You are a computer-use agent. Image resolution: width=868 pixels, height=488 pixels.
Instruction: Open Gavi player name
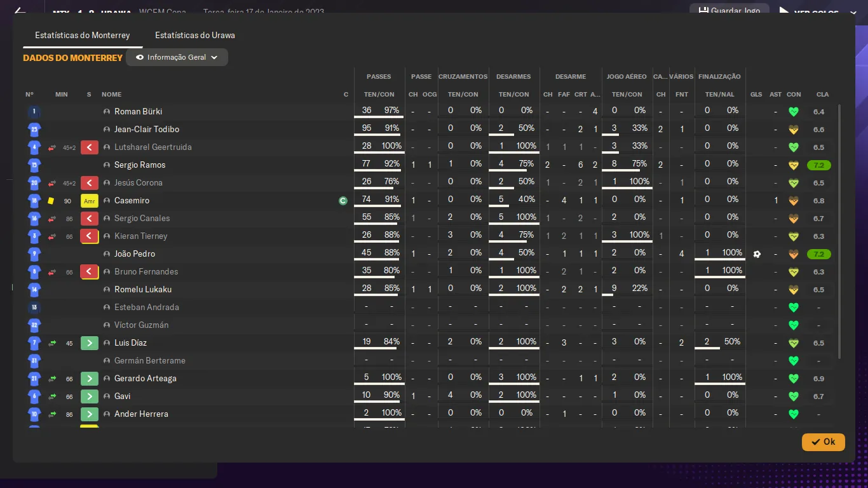coord(123,396)
